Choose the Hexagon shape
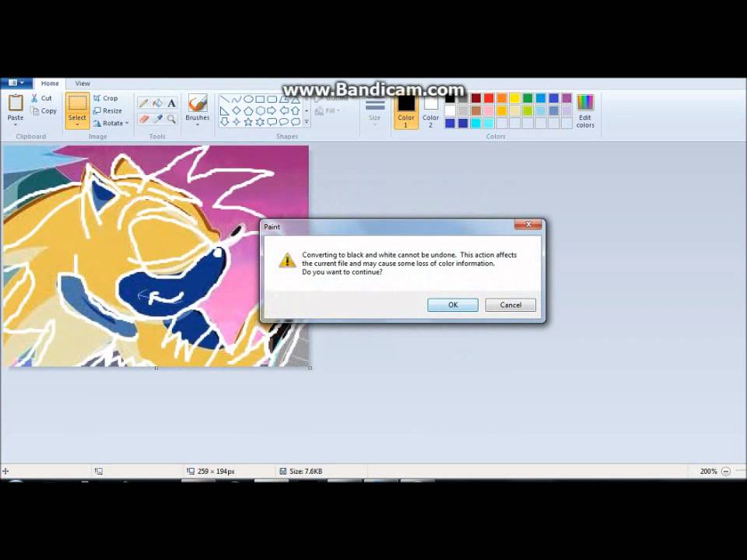This screenshot has width=747, height=560. pos(260,110)
